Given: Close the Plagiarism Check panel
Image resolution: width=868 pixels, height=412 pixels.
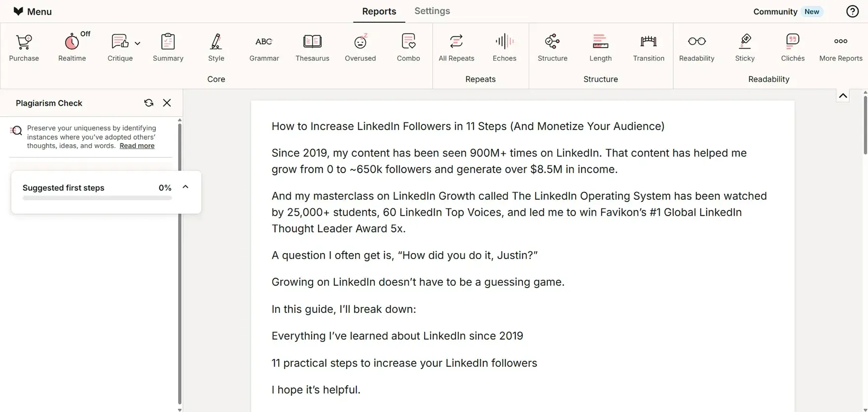Looking at the screenshot, I should [x=167, y=103].
